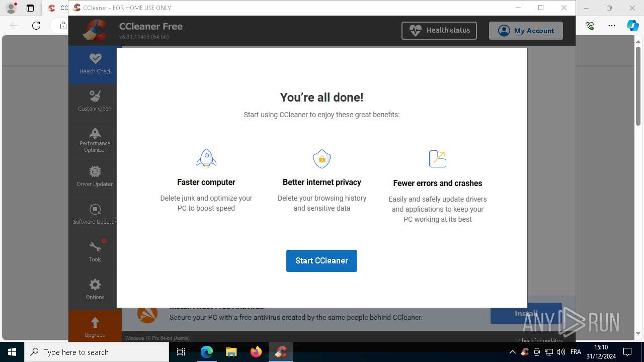Open Software Updater section
Screen dimensions: 644x362
tap(95, 215)
